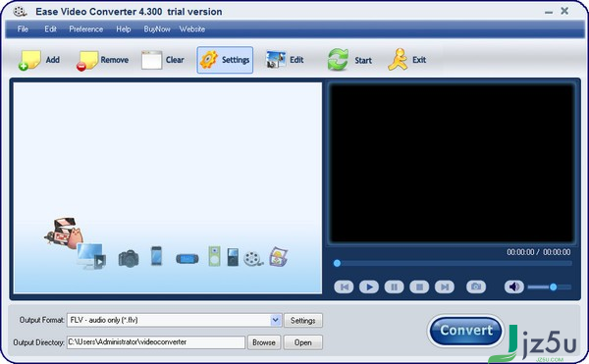Skip to previous track in player

coord(344,287)
